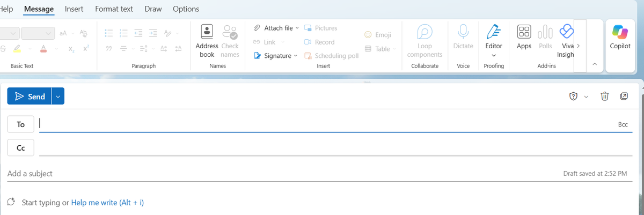This screenshot has width=644, height=215.
Task: Open the Attach file dropdown
Action: [297, 28]
